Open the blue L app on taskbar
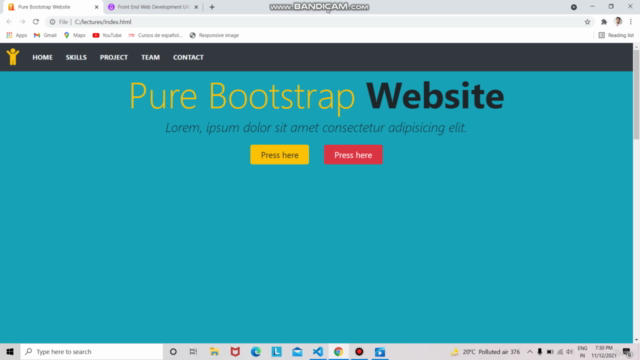Image resolution: width=640 pixels, height=360 pixels. [x=277, y=351]
